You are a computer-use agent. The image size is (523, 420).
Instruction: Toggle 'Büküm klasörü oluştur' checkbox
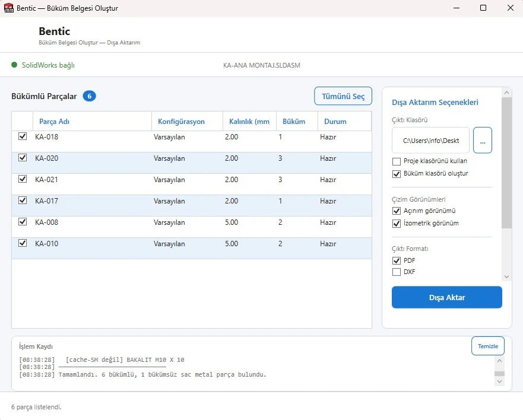[397, 174]
